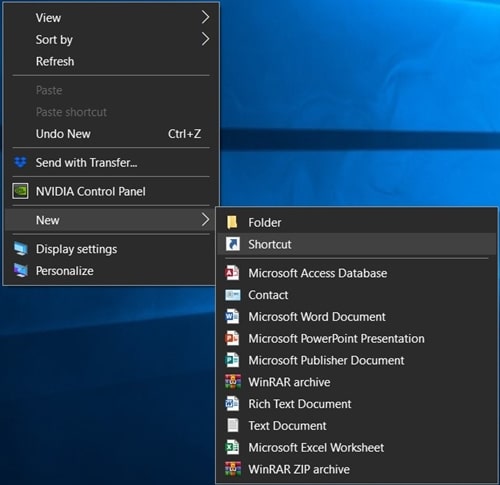Click the Dropbox icon beside Send with Transfer

tap(20, 163)
